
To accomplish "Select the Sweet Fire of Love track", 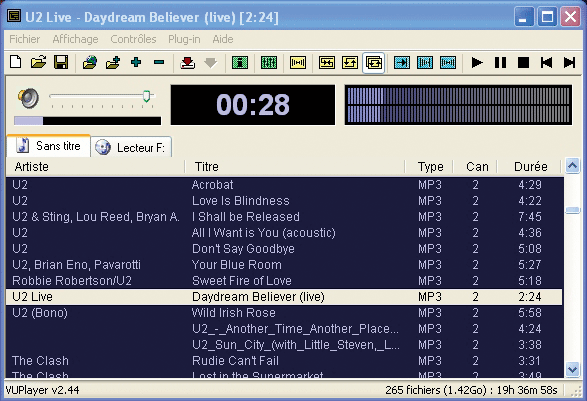I will [284, 281].
